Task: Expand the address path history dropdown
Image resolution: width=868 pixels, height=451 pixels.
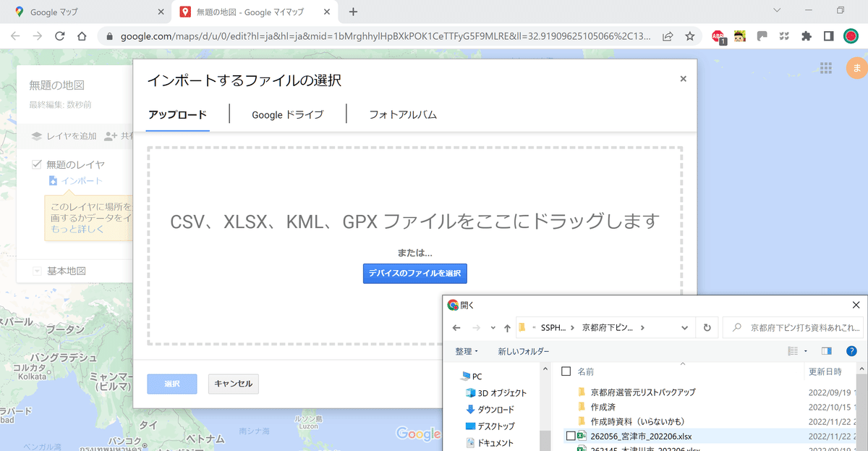Action: (x=684, y=327)
